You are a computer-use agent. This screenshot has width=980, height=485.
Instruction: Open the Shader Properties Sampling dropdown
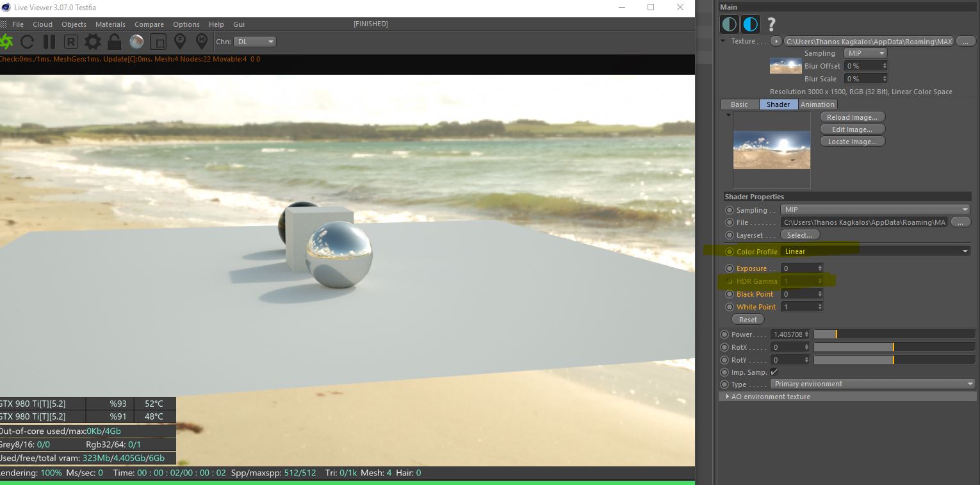click(876, 210)
